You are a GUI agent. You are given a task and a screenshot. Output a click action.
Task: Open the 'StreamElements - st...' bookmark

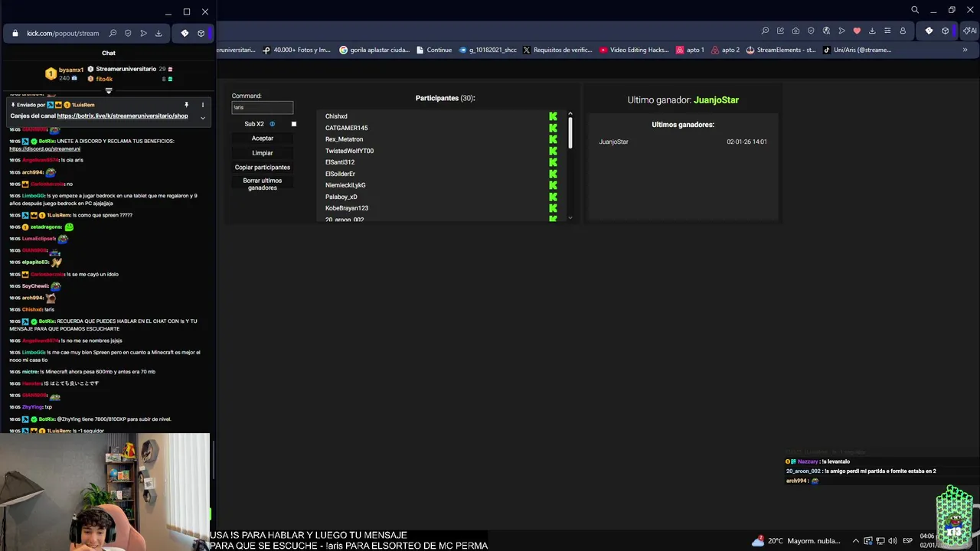click(780, 50)
